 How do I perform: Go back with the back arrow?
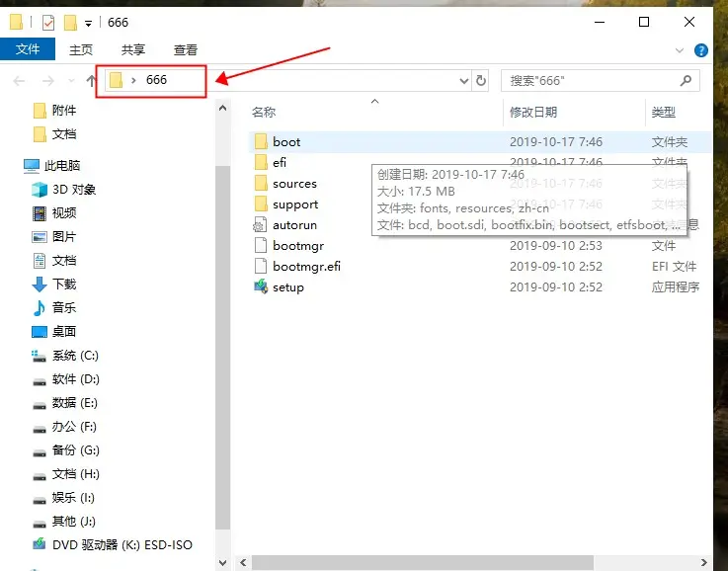click(19, 81)
